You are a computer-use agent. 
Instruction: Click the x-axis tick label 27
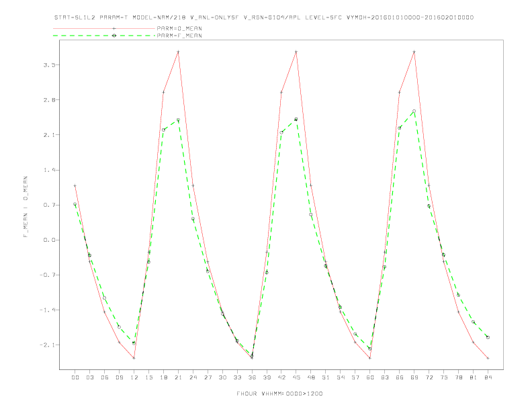point(208,377)
